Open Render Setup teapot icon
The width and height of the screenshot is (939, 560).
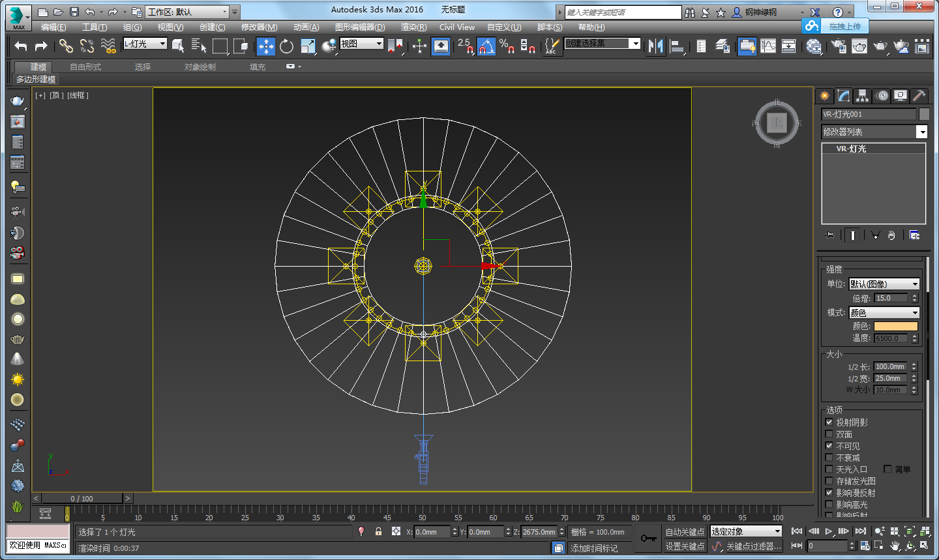click(x=839, y=46)
